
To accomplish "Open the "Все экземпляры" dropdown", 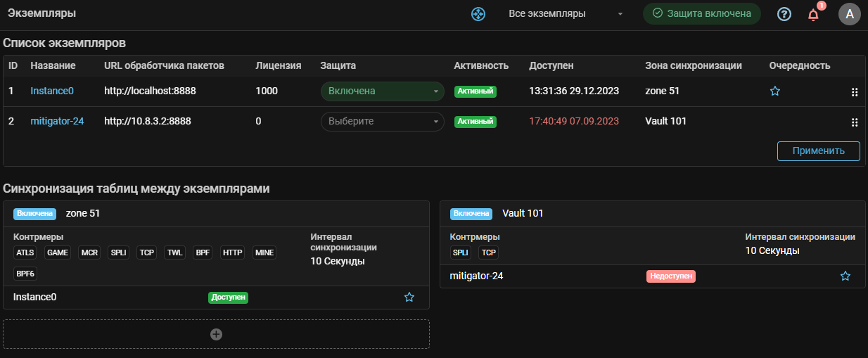I will pyautogui.click(x=556, y=13).
